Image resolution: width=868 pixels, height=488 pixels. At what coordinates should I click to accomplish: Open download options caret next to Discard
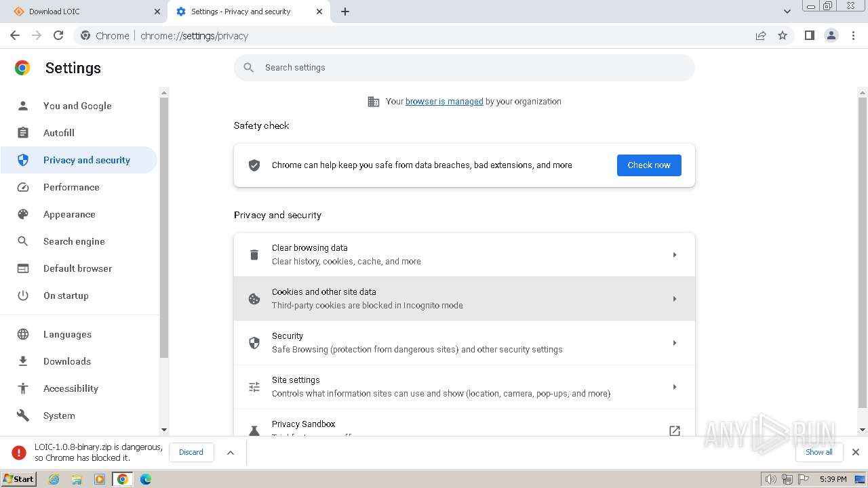pos(231,453)
